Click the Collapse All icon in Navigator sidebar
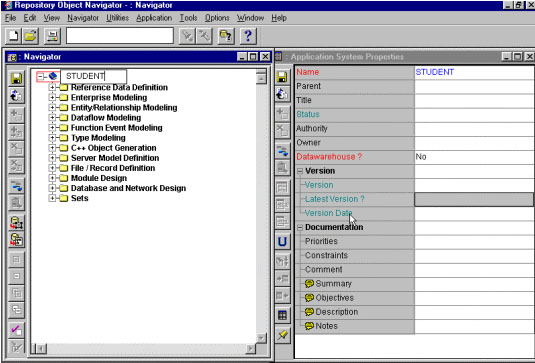Screen dimensions: 535x363 (16, 310)
